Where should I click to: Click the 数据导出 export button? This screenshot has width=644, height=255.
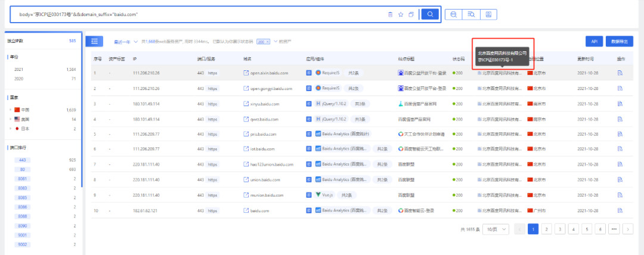(620, 42)
